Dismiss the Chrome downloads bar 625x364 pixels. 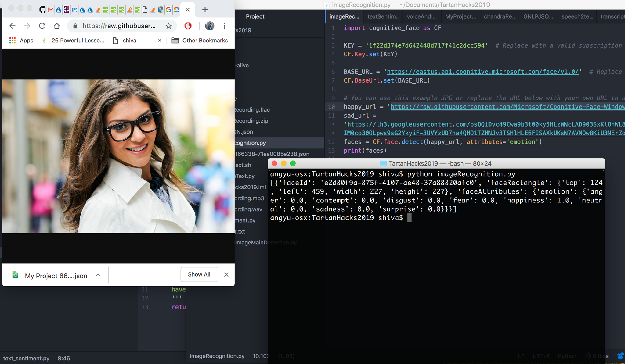pyautogui.click(x=226, y=274)
